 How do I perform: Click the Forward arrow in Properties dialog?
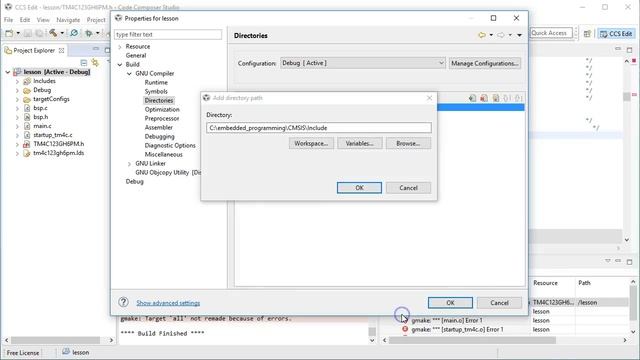(501, 35)
